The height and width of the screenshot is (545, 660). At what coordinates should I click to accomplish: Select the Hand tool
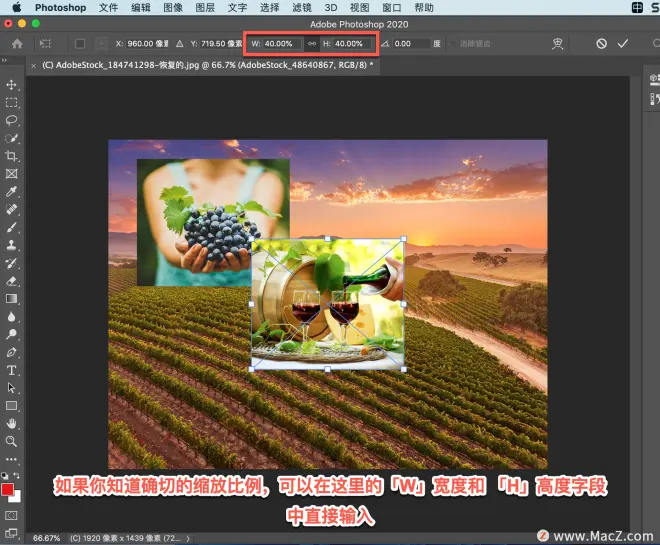(x=11, y=424)
